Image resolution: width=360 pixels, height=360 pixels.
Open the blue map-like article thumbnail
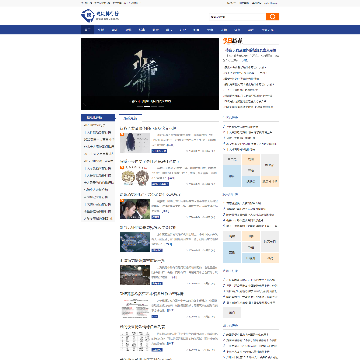tap(135, 242)
